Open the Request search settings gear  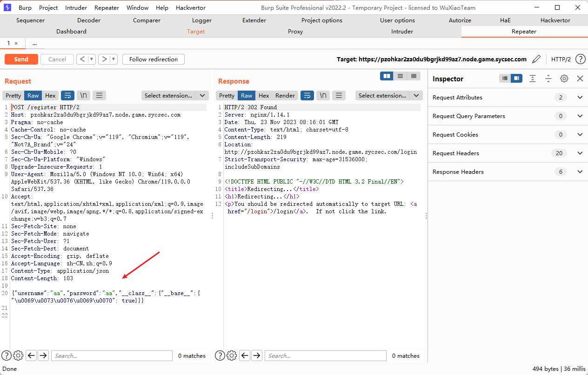pyautogui.click(x=18, y=355)
